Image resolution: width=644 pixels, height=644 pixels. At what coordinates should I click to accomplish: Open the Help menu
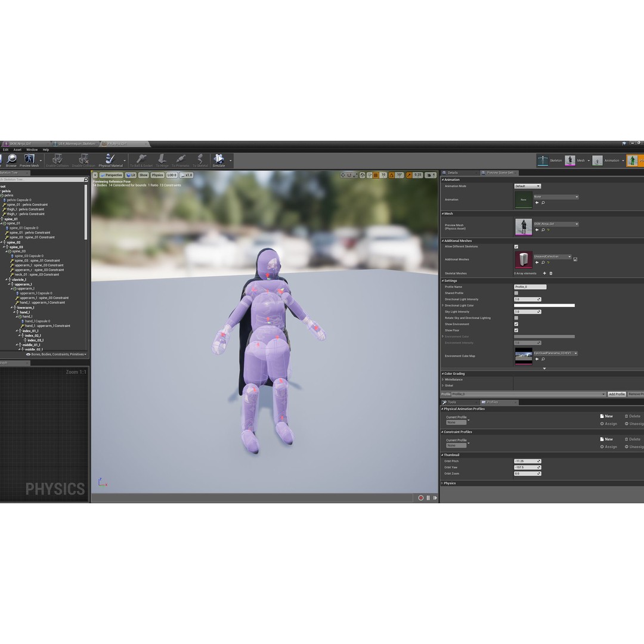46,150
